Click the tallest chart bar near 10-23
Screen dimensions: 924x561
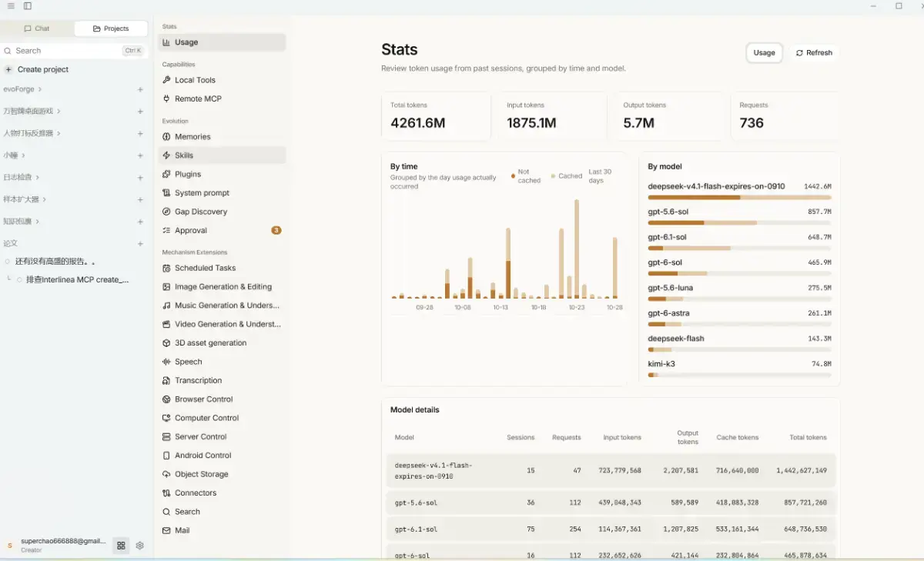(576, 249)
